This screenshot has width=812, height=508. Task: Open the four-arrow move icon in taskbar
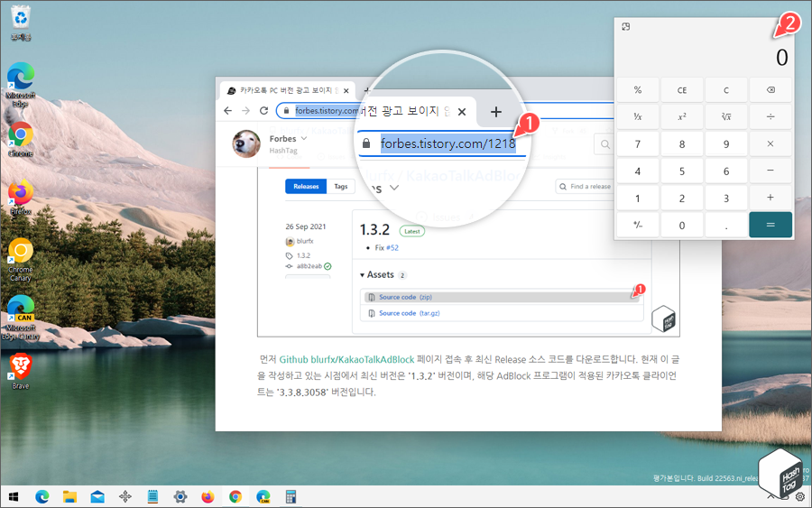pos(125,497)
